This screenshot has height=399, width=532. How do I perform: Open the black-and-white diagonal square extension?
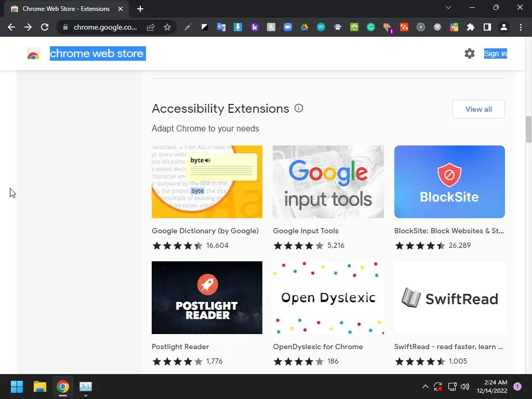205,27
